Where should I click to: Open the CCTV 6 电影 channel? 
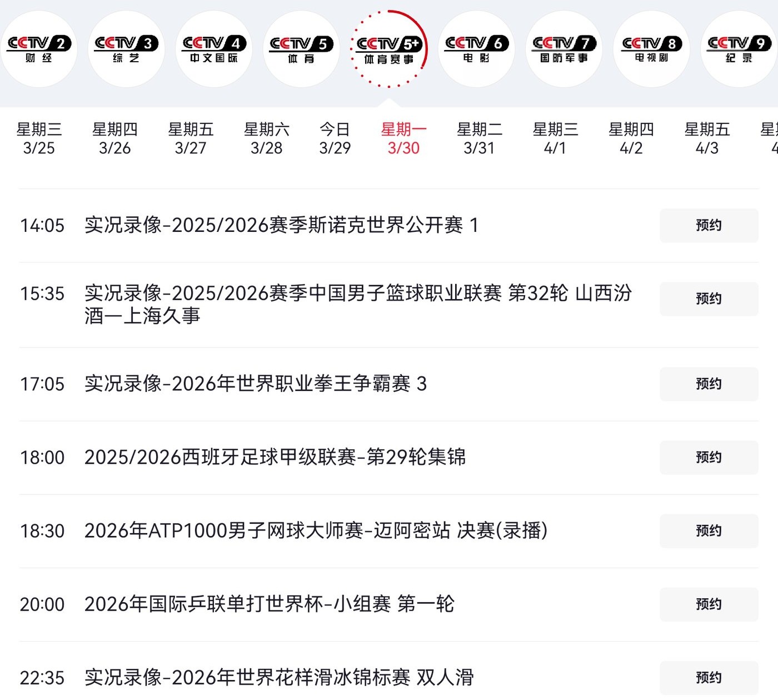pos(476,49)
